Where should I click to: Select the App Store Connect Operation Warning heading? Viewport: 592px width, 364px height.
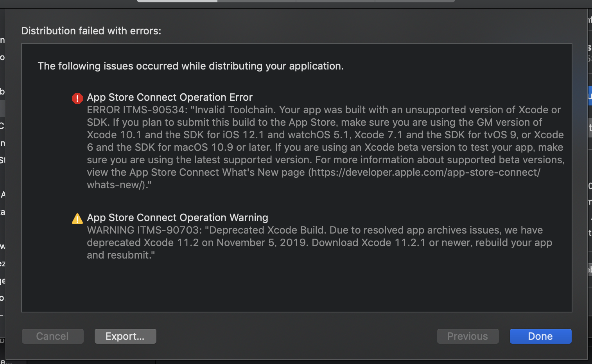178,218
